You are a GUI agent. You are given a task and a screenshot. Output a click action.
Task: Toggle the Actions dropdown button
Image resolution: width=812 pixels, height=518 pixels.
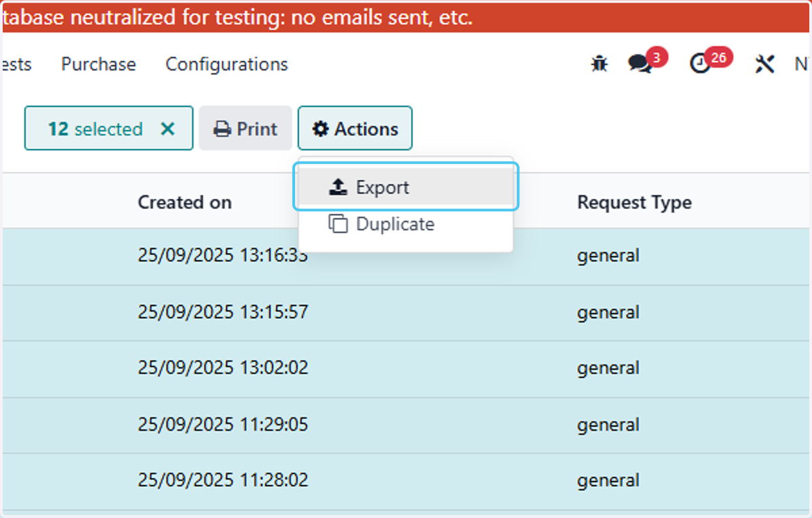pyautogui.click(x=355, y=128)
